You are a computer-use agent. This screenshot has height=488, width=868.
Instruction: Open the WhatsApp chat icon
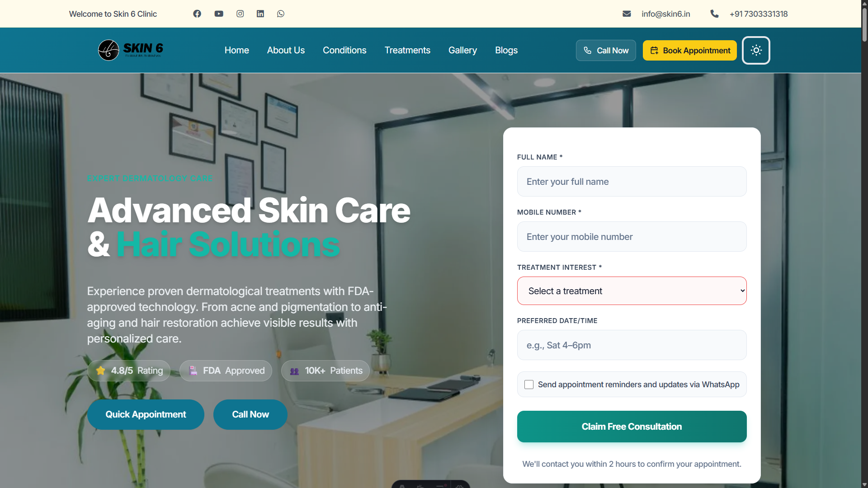pyautogui.click(x=281, y=14)
